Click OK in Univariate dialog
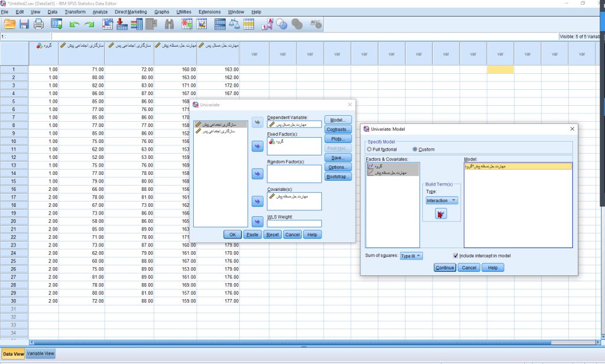Viewport: 605px width, 364px height. point(233,235)
